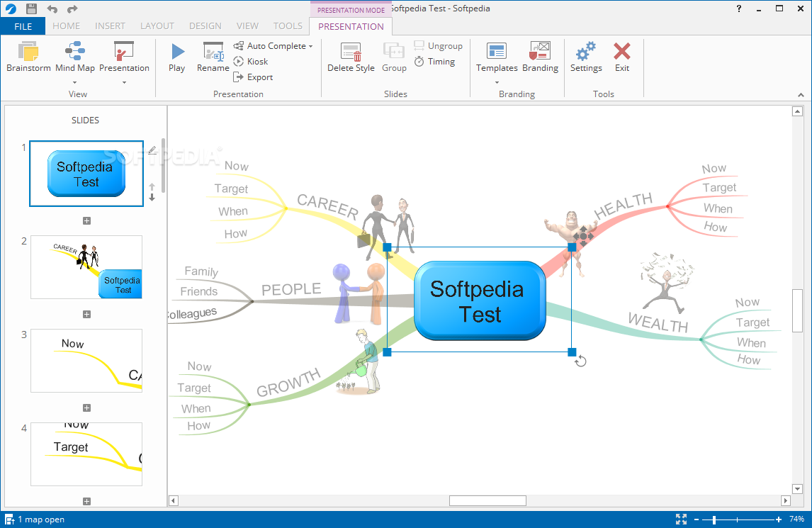Screen dimensions: 812x528
Task: Add a slide after slide 1
Action: 86,220
